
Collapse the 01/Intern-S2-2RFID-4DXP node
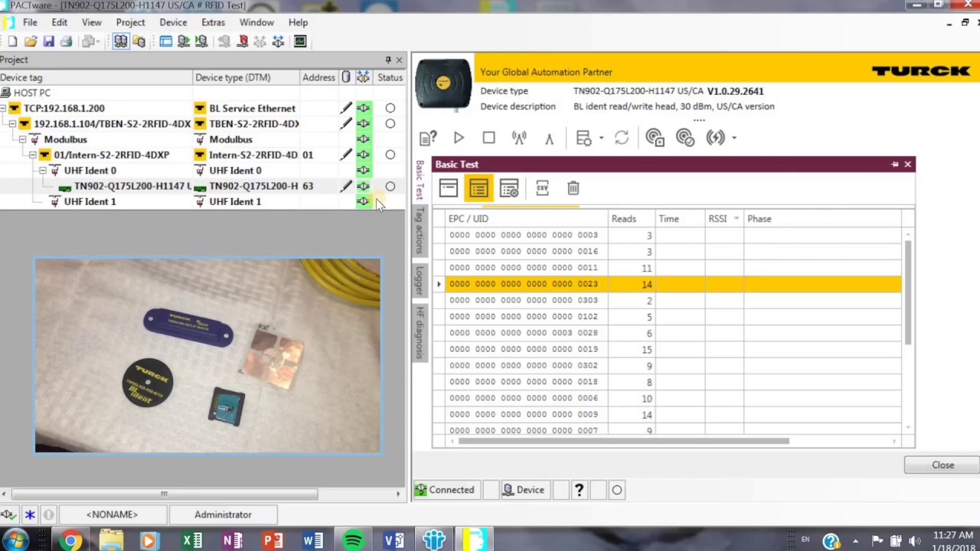pos(32,155)
